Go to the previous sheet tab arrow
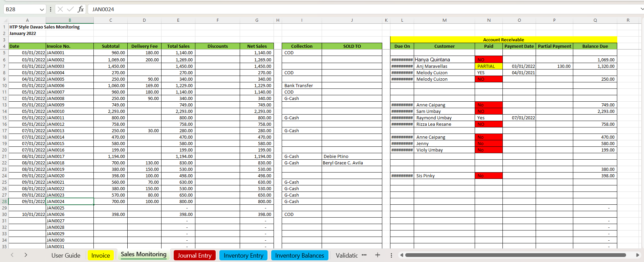The width and height of the screenshot is (644, 262). point(12,255)
